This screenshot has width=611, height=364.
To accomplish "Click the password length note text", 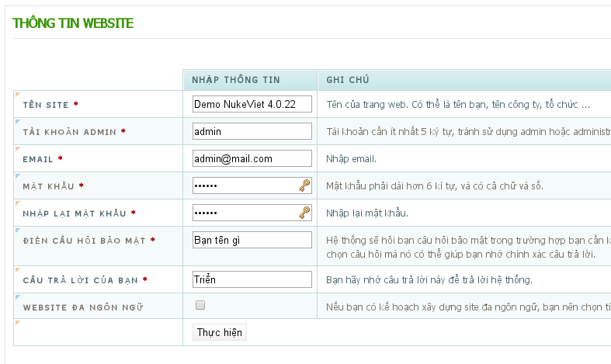I will 435,186.
